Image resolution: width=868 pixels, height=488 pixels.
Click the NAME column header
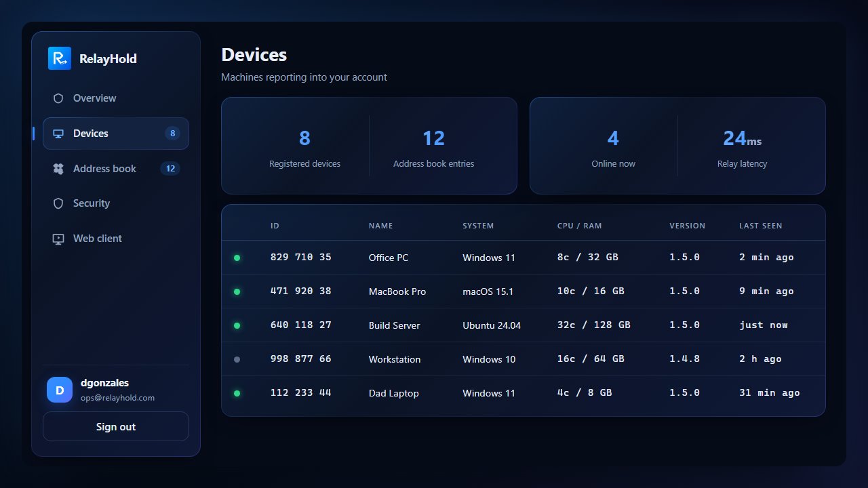[x=380, y=226]
